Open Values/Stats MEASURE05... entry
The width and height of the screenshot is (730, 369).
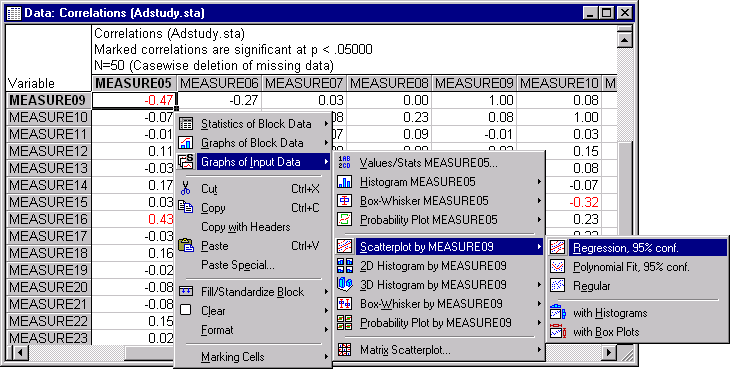[x=439, y=162]
